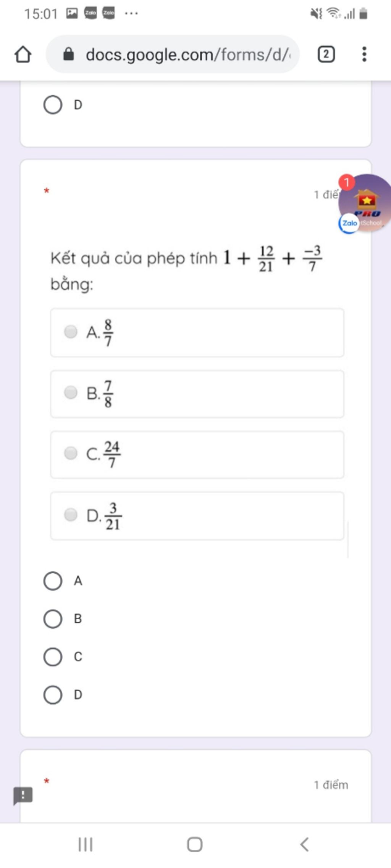Tap the answer image showing C. 24/7
The image size is (391, 868).
coord(197,454)
